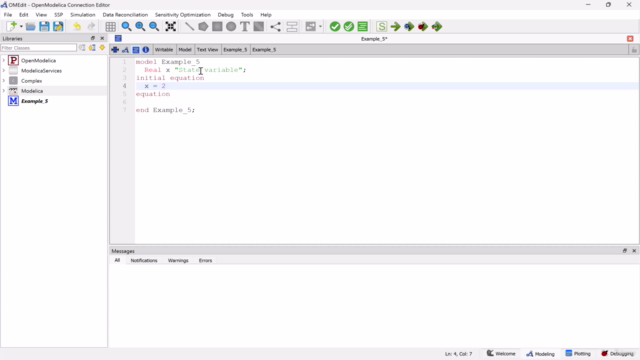The width and height of the screenshot is (640, 360).
Task: Switch to Plotting perspective
Action: [578, 354]
